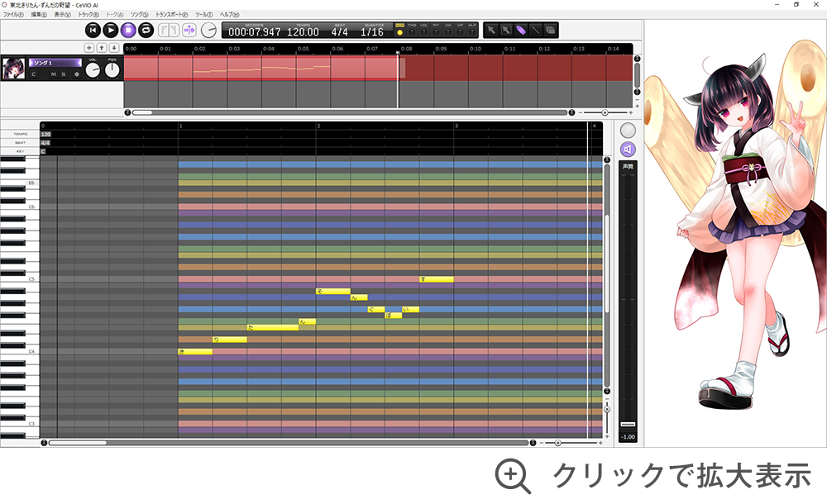This screenshot has height=504, width=827.
Task: Click the track's character avatar thumbnail
Action: click(x=13, y=69)
